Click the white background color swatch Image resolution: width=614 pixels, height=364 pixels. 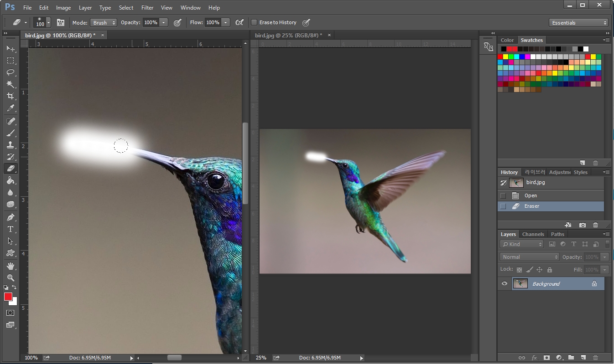[x=15, y=302]
